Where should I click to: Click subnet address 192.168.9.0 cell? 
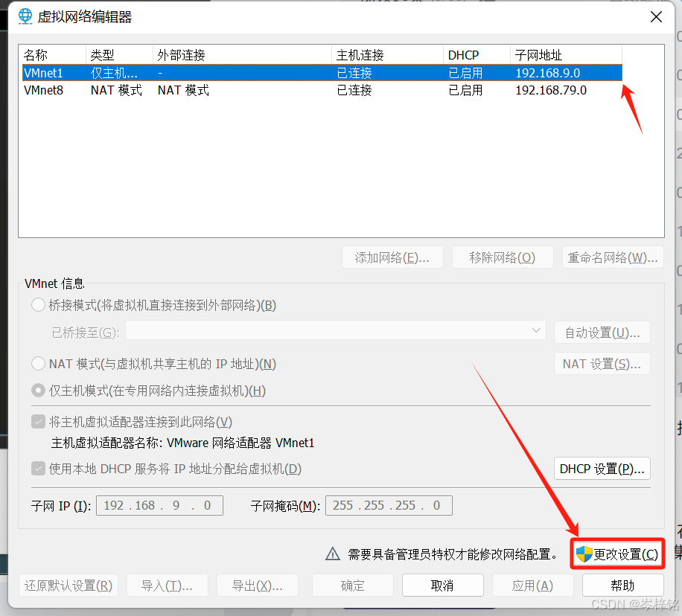547,73
